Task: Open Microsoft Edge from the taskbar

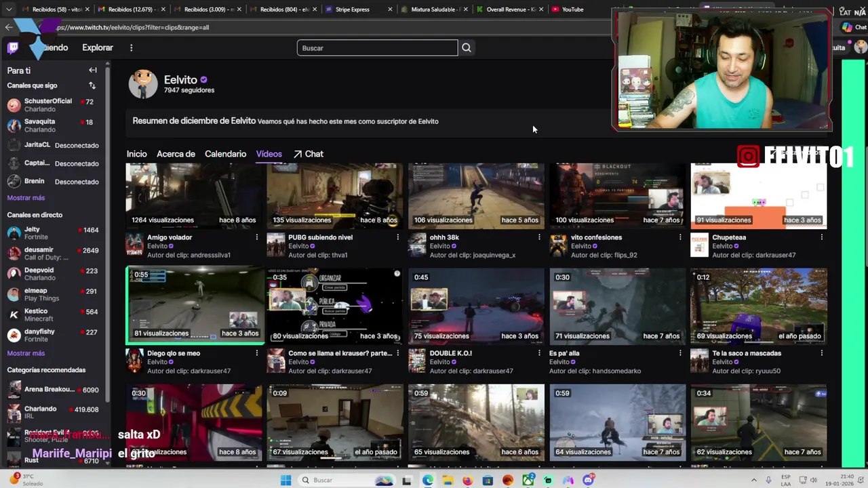Action: point(427,480)
